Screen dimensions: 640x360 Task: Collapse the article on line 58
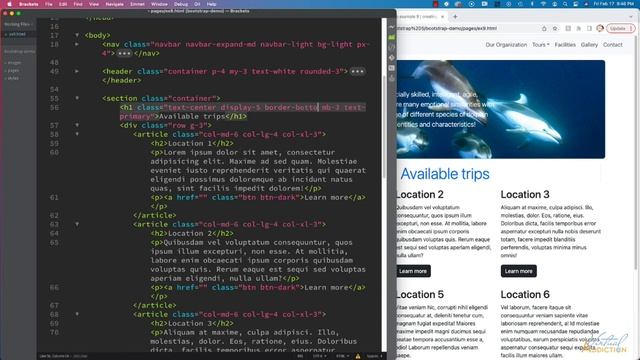tap(77, 134)
